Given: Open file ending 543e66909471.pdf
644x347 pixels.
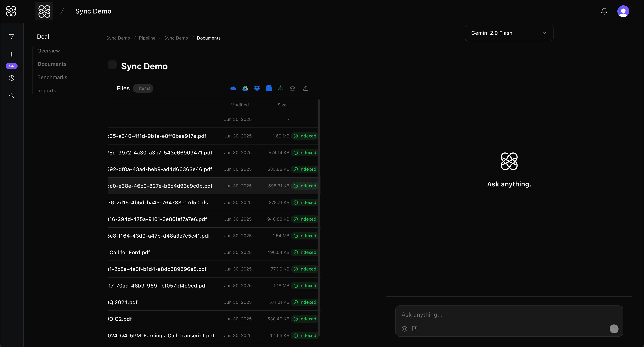Looking at the screenshot, I should click(x=160, y=153).
